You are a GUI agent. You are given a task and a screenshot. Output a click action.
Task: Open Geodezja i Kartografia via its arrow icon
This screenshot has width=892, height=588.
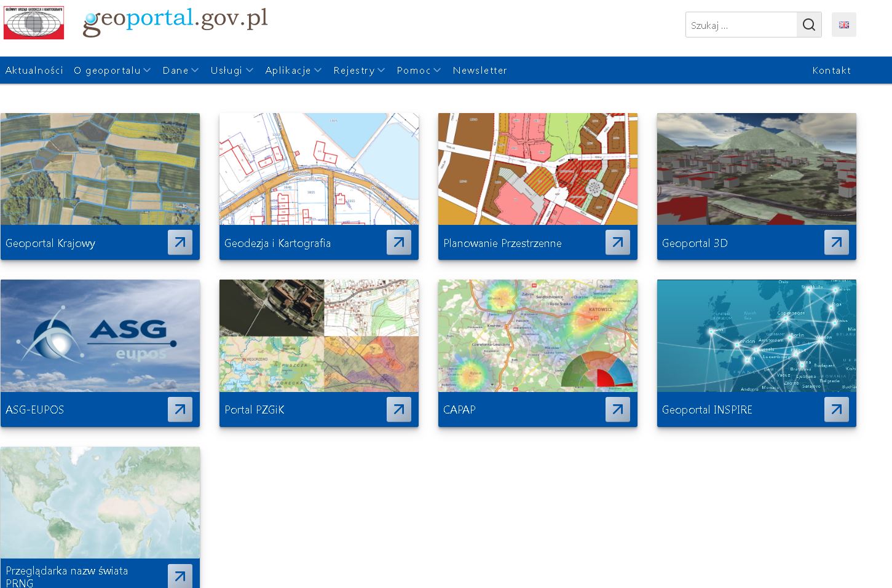pos(398,242)
